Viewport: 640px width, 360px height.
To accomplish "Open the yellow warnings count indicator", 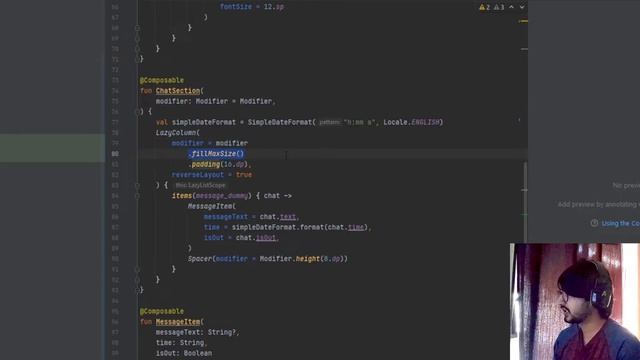I will [484, 7].
